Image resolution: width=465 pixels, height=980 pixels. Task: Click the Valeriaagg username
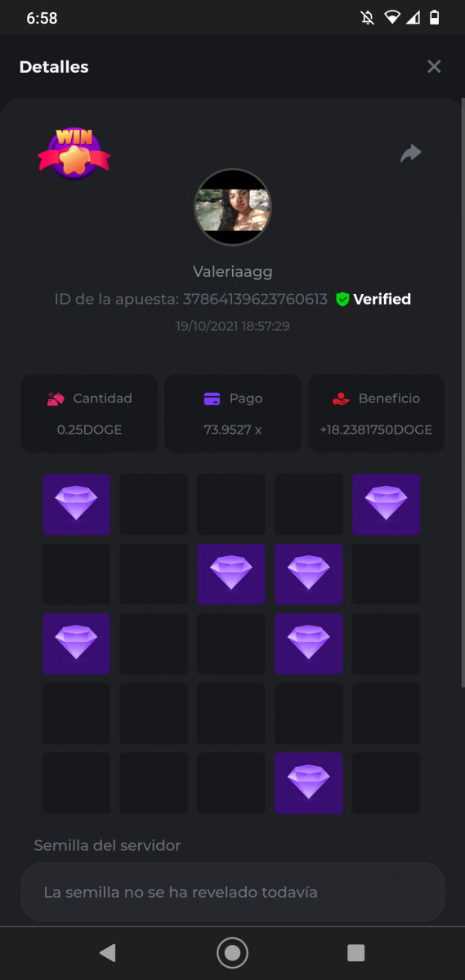point(233,271)
